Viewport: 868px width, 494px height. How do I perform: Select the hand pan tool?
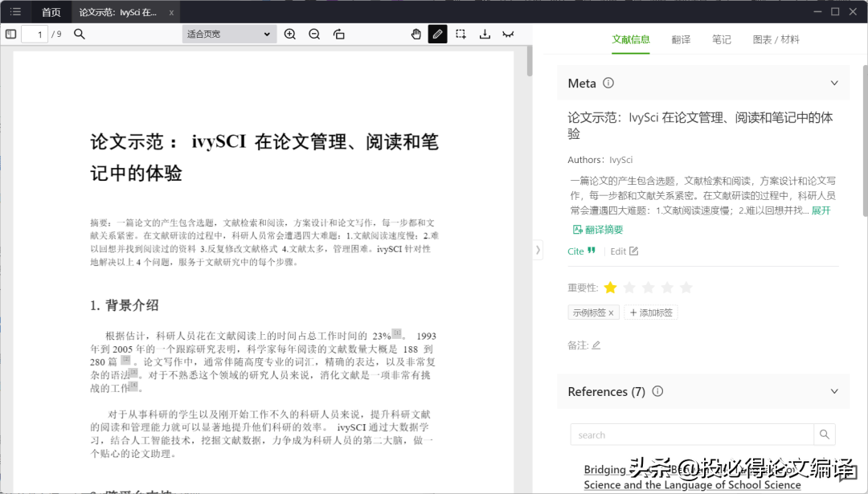(416, 35)
